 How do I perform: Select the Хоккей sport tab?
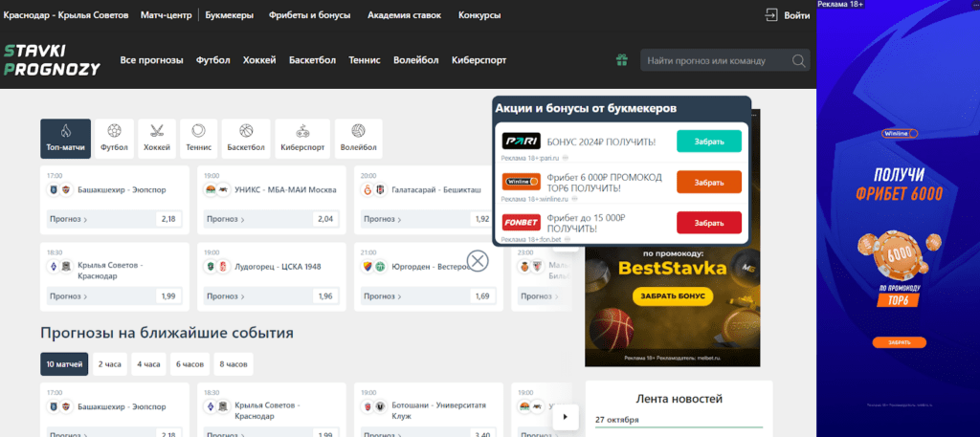click(156, 139)
